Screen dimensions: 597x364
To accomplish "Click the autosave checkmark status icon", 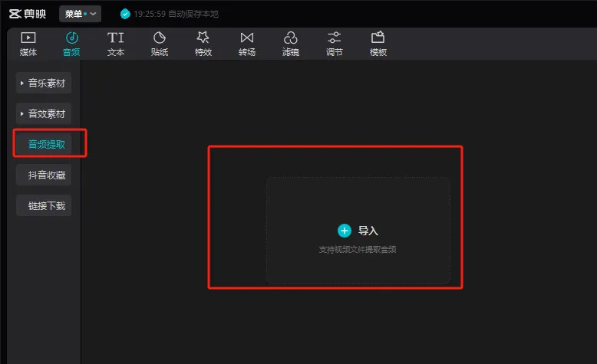I will 125,14.
